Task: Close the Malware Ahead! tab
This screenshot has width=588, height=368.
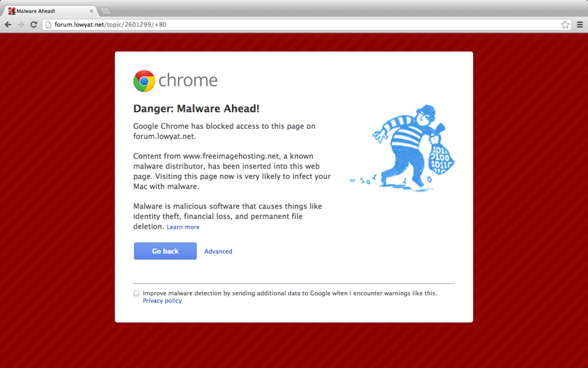Action: [90, 11]
